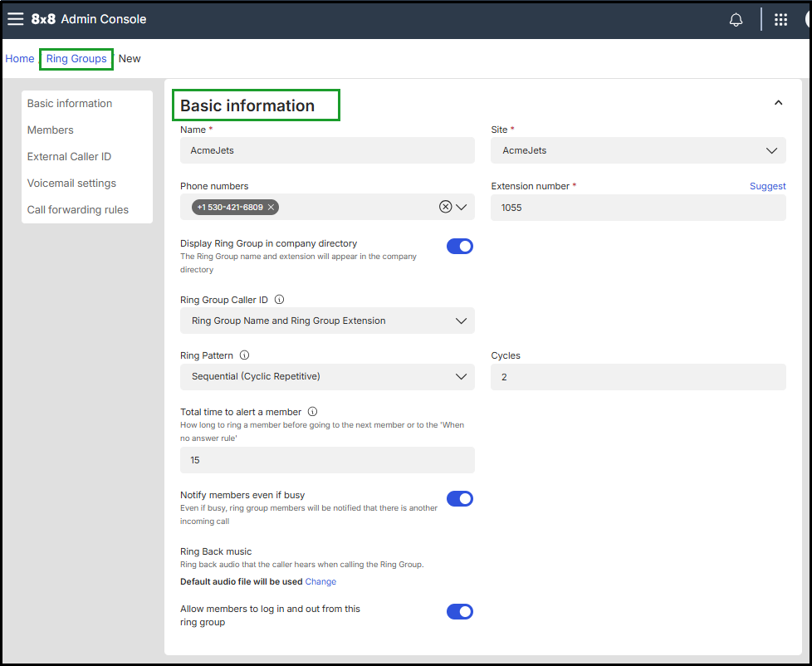Click the Extension number input field
Viewport: 812px width, 666px height.
click(638, 208)
